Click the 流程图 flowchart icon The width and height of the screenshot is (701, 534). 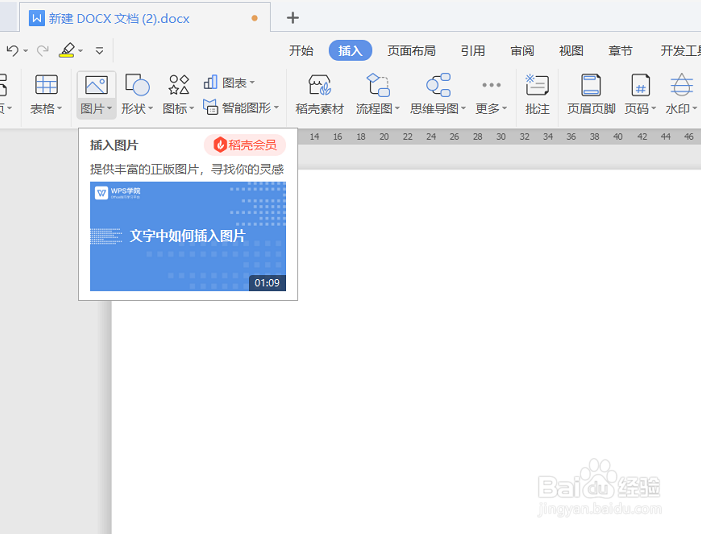378,85
